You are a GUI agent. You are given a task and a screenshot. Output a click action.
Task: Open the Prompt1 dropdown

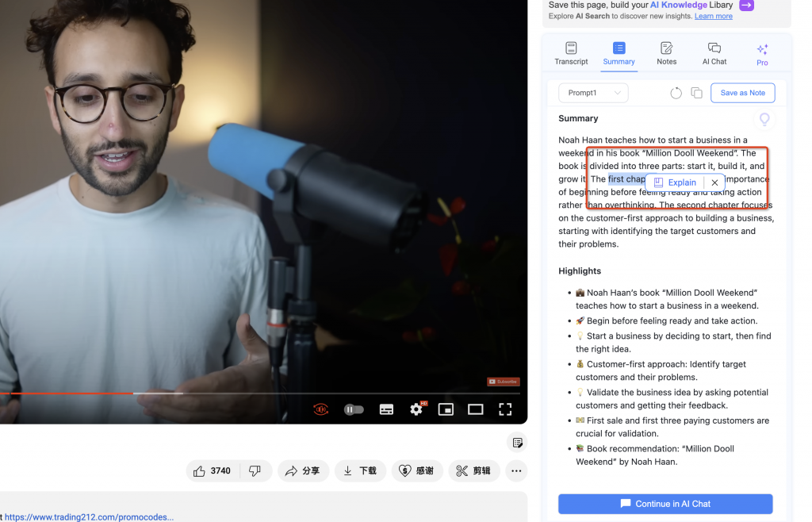592,92
